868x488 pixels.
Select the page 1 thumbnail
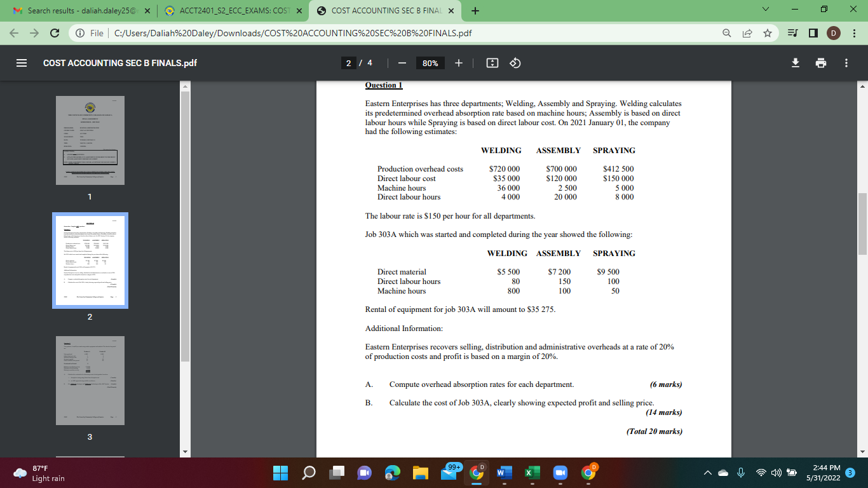(x=90, y=140)
